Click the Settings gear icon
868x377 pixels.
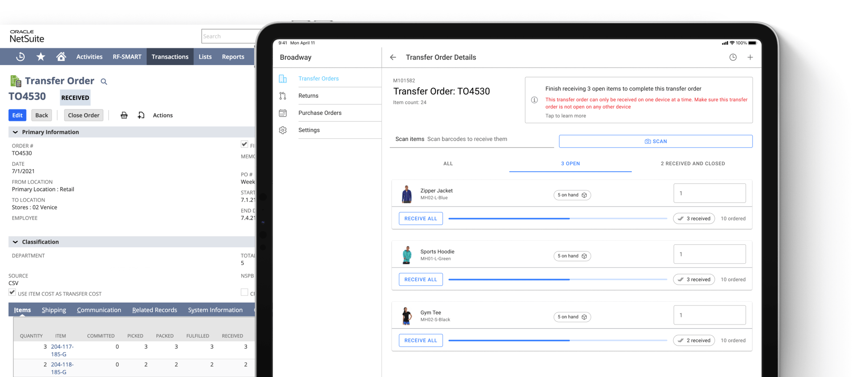point(283,130)
